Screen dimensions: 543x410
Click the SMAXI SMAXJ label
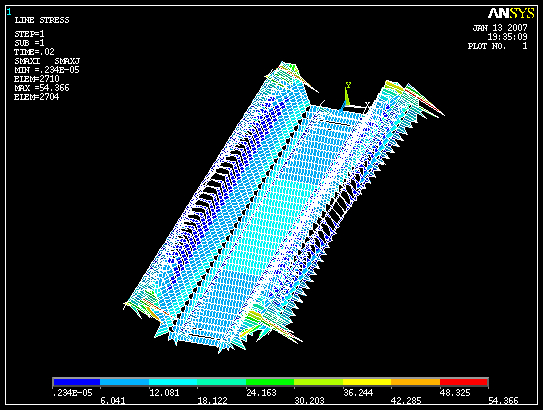click(47, 61)
